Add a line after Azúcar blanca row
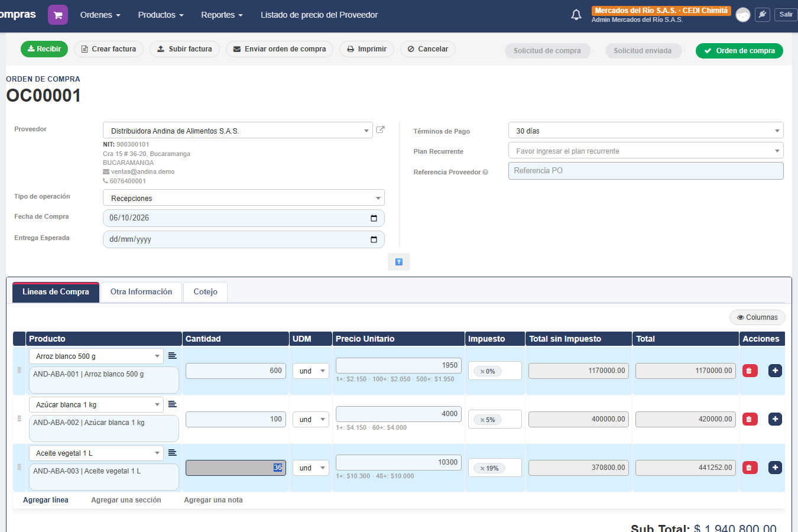This screenshot has height=532, width=798. point(775,419)
